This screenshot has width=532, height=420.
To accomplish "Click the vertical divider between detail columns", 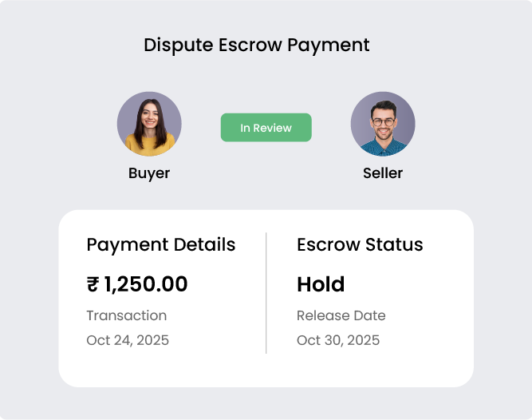I will coord(266,293).
